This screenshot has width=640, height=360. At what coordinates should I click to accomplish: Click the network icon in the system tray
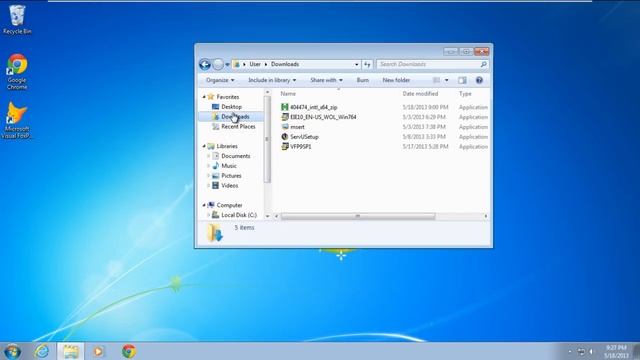[581, 351]
